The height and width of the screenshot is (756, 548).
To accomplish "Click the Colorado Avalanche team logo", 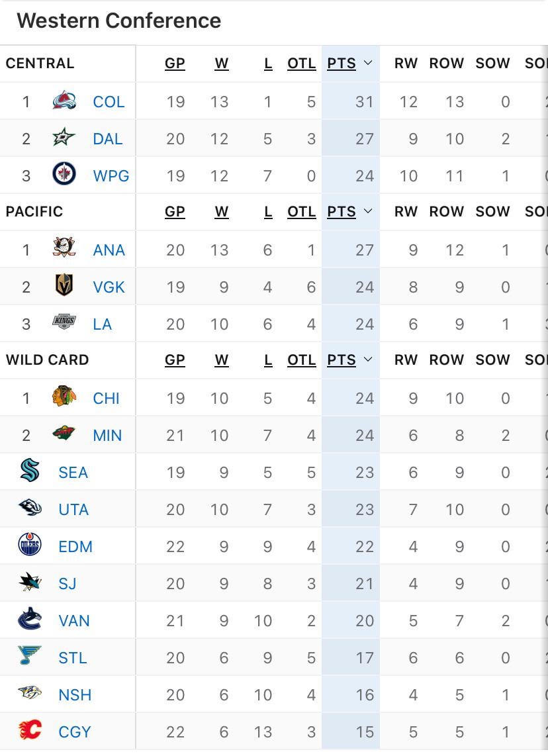I will click(x=64, y=101).
